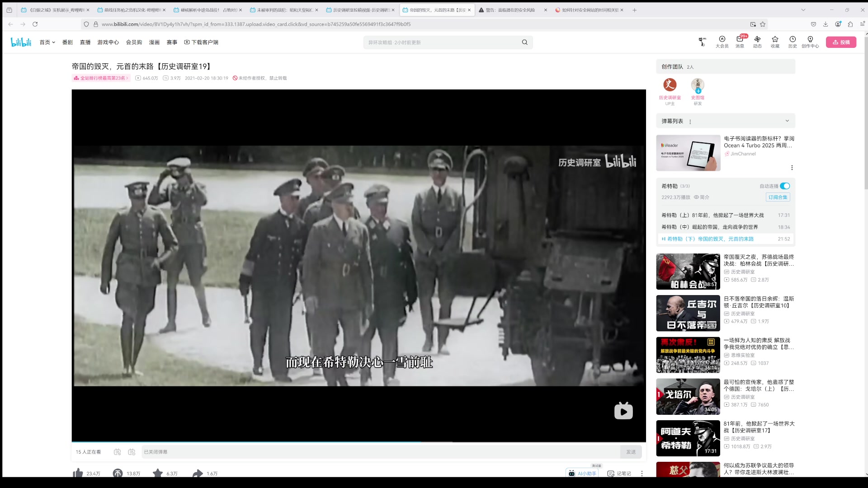Switch to the 警告:面临潜在的安全风险 tab
The width and height of the screenshot is (868, 488).
(513, 9)
